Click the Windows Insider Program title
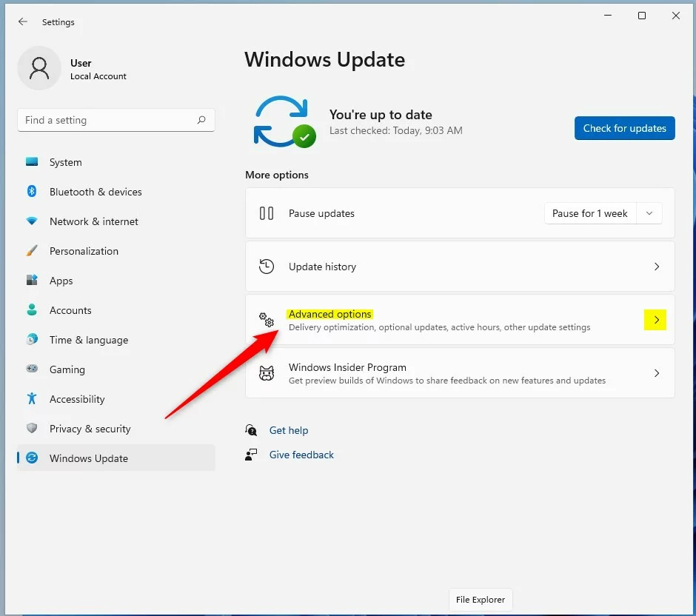Screen dimensions: 696x616 click(x=347, y=367)
